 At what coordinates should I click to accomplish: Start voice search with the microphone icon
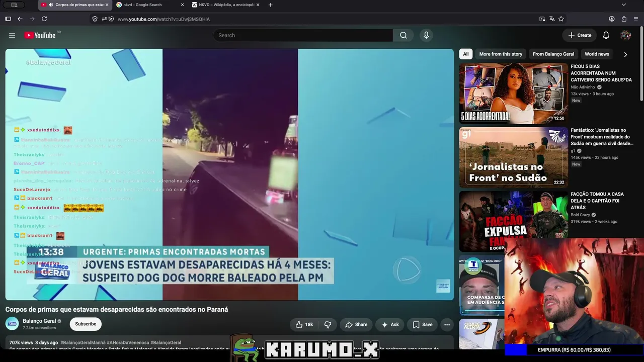(426, 35)
